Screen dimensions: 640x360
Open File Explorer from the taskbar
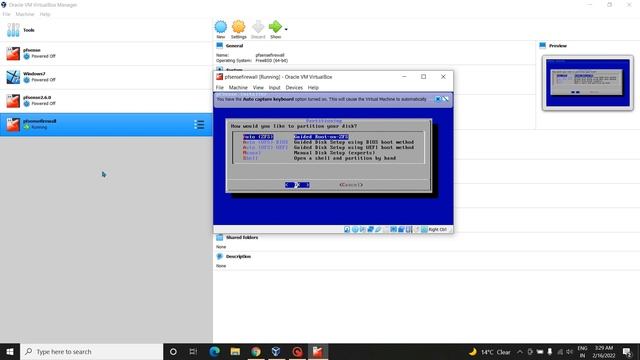235,351
